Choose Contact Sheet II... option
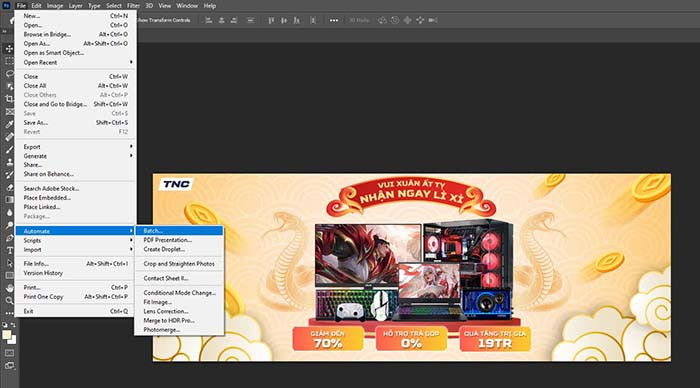The height and width of the screenshot is (388, 700). [179, 278]
